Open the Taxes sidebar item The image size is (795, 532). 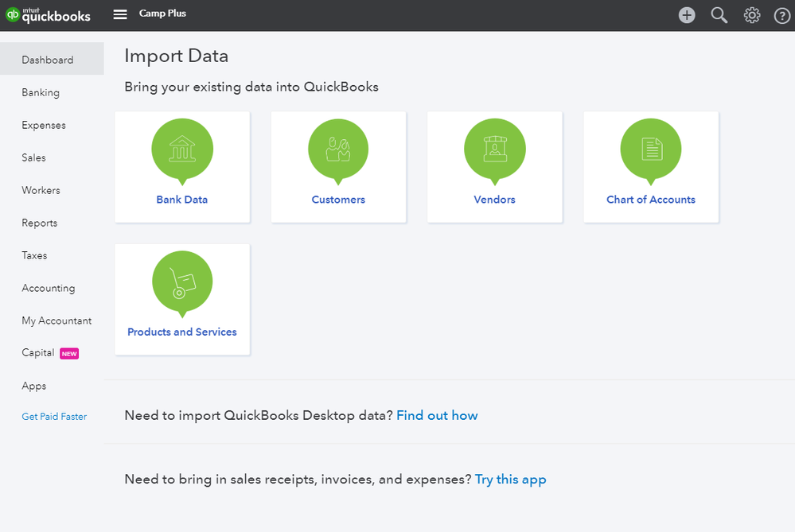coord(34,255)
